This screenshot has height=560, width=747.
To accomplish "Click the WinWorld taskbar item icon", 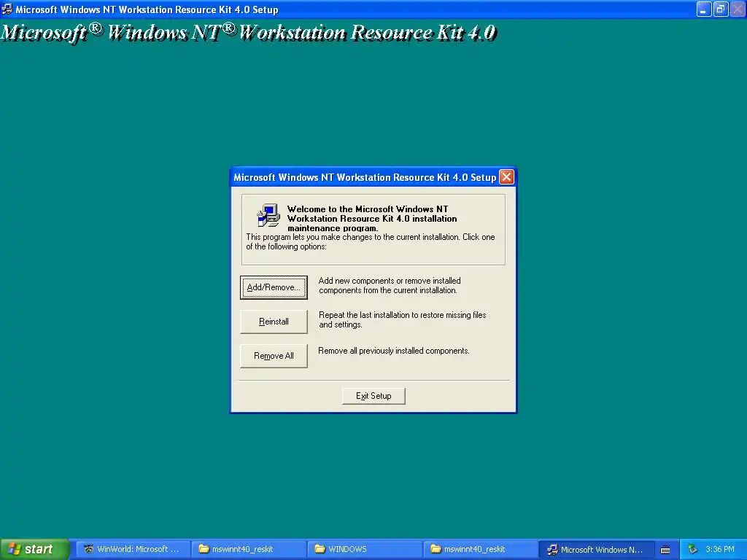I will point(88,549).
